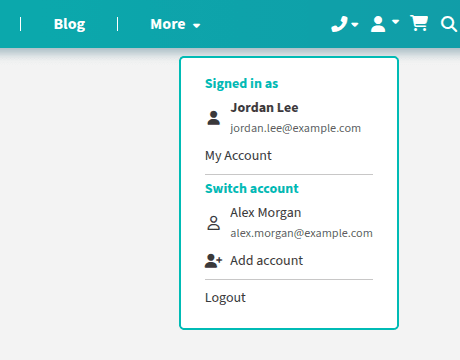Click the search magnifier icon
460x360 pixels.
pyautogui.click(x=449, y=24)
